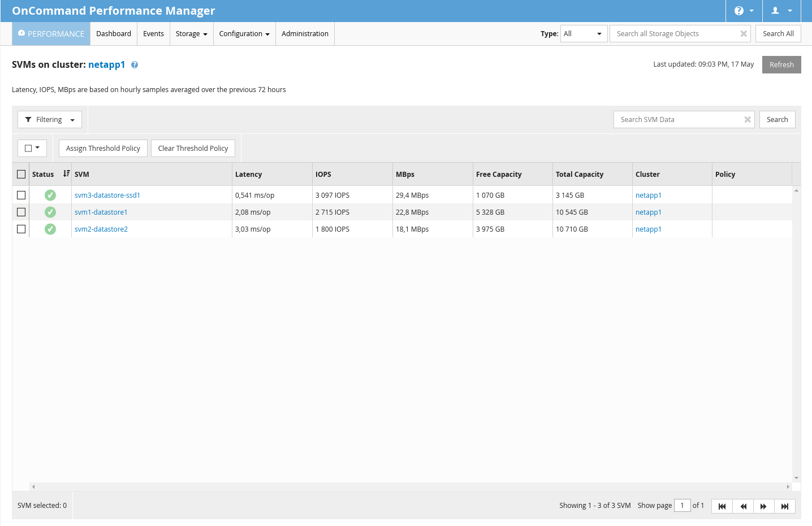Clear the Search SVM Data field
The image size is (812, 526).
[x=748, y=120]
